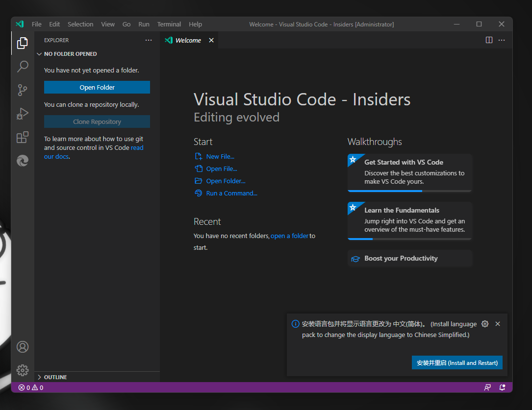Click the Open Folder... link under Start
The height and width of the screenshot is (410, 532).
pyautogui.click(x=226, y=181)
